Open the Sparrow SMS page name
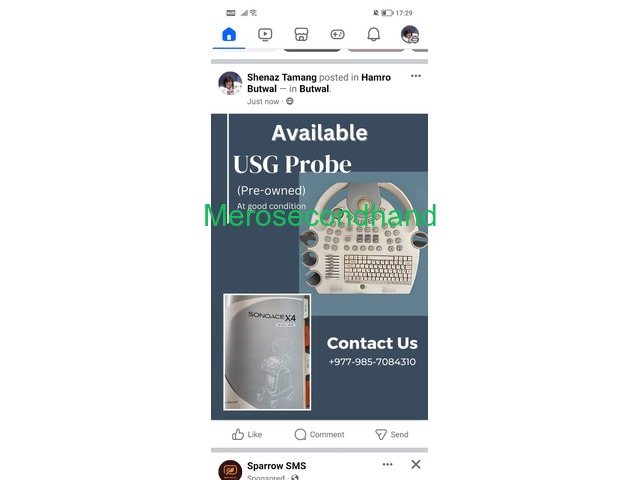This screenshot has width=640, height=480. (276, 466)
